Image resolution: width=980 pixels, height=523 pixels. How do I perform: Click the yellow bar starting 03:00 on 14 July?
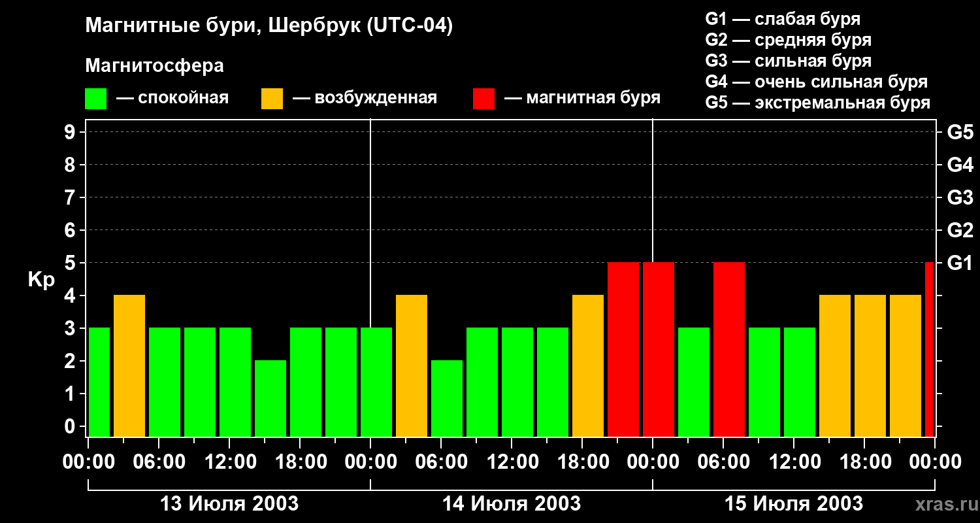pos(412,365)
